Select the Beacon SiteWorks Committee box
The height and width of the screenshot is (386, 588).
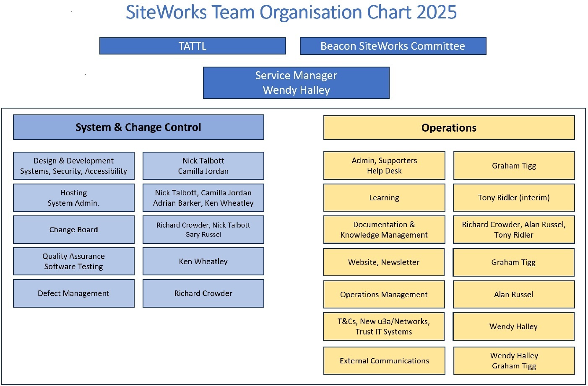393,46
